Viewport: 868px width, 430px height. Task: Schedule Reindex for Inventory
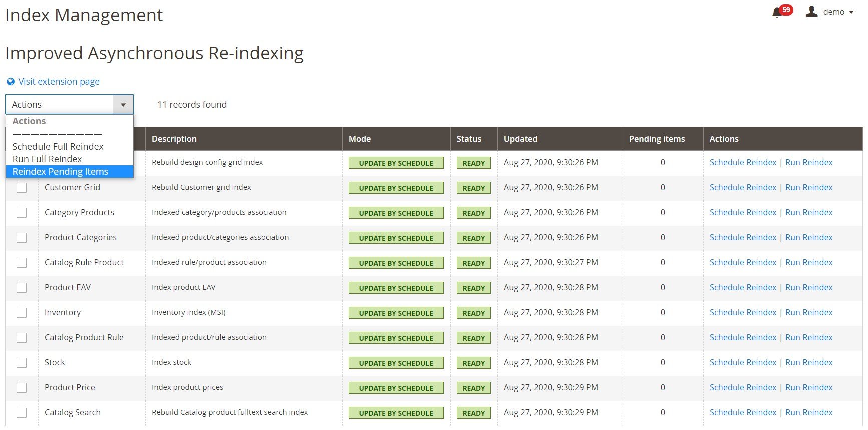point(743,312)
